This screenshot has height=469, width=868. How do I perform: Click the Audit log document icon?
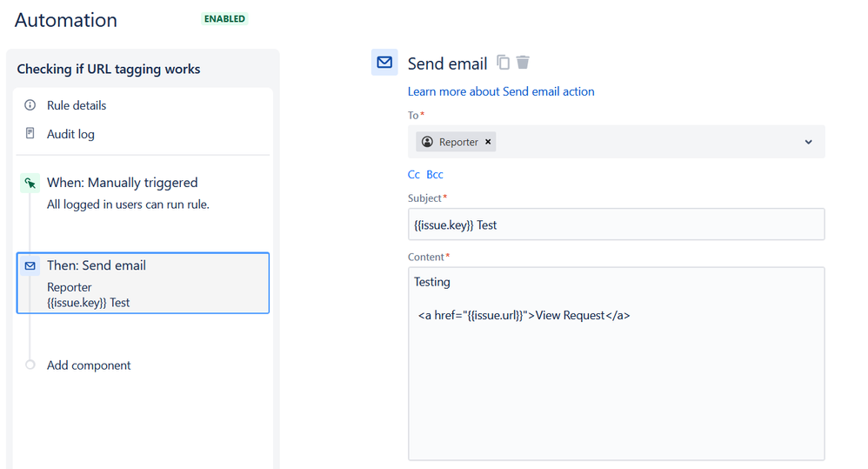click(x=30, y=133)
